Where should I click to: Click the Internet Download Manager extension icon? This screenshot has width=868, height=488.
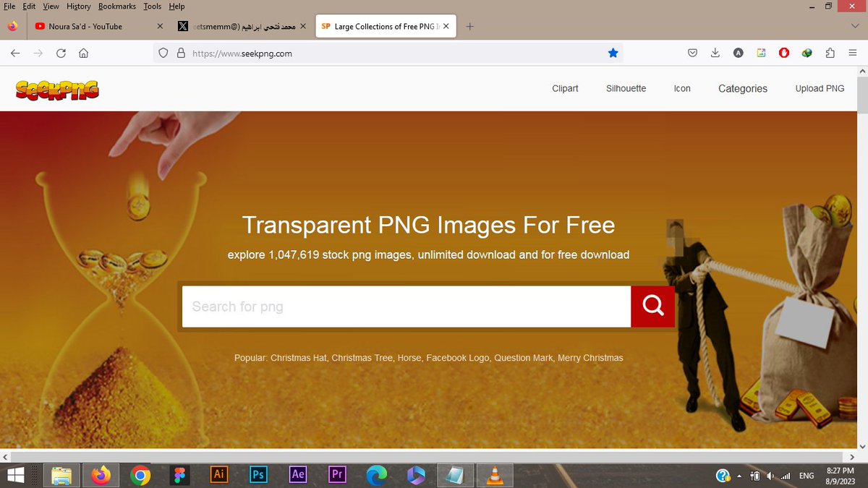[807, 53]
